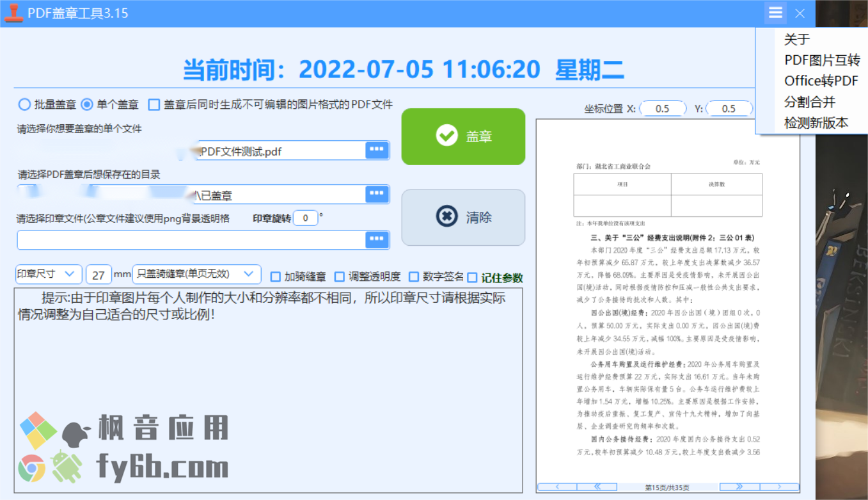868x500 pixels.
Task: Browse for the seal image file
Action: click(x=377, y=240)
